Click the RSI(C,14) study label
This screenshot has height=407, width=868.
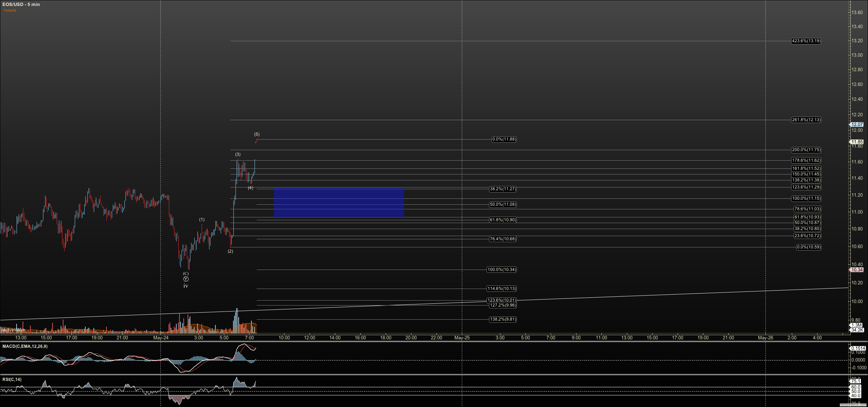pos(12,380)
